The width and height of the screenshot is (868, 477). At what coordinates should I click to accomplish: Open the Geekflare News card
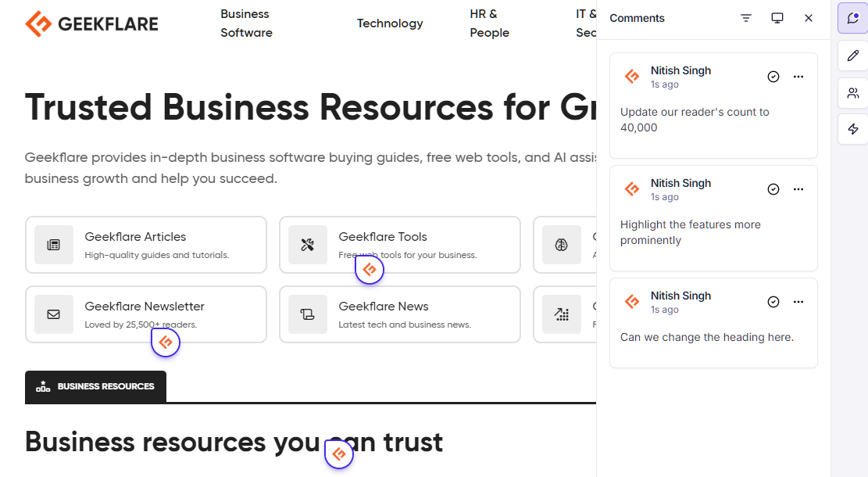click(x=400, y=314)
